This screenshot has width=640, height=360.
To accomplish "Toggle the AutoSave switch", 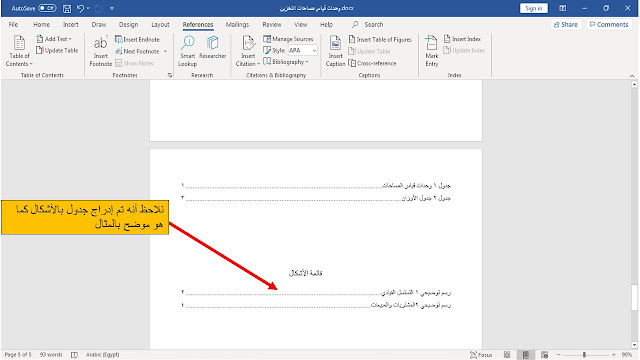I will click(x=47, y=8).
